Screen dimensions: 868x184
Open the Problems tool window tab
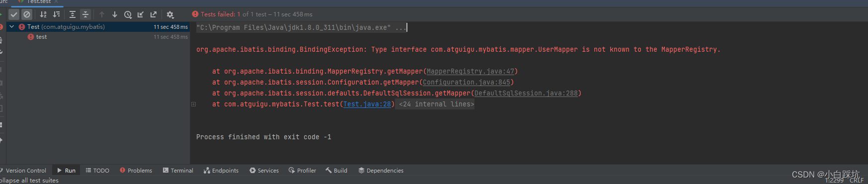tap(136, 171)
